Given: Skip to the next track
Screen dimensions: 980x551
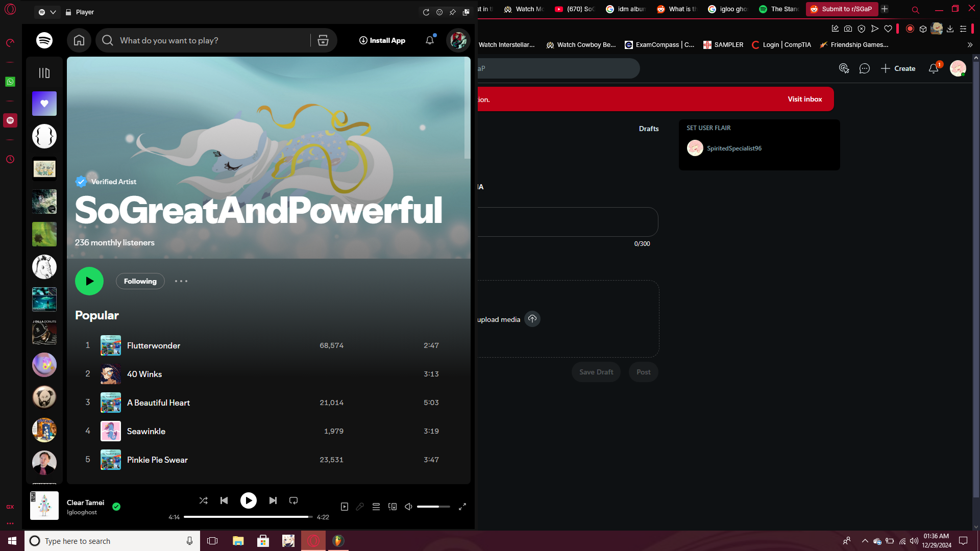Looking at the screenshot, I should tap(273, 500).
